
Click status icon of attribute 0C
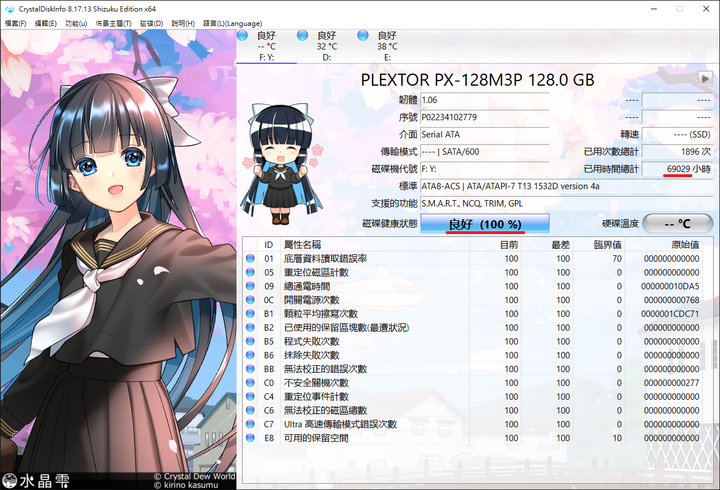click(250, 300)
